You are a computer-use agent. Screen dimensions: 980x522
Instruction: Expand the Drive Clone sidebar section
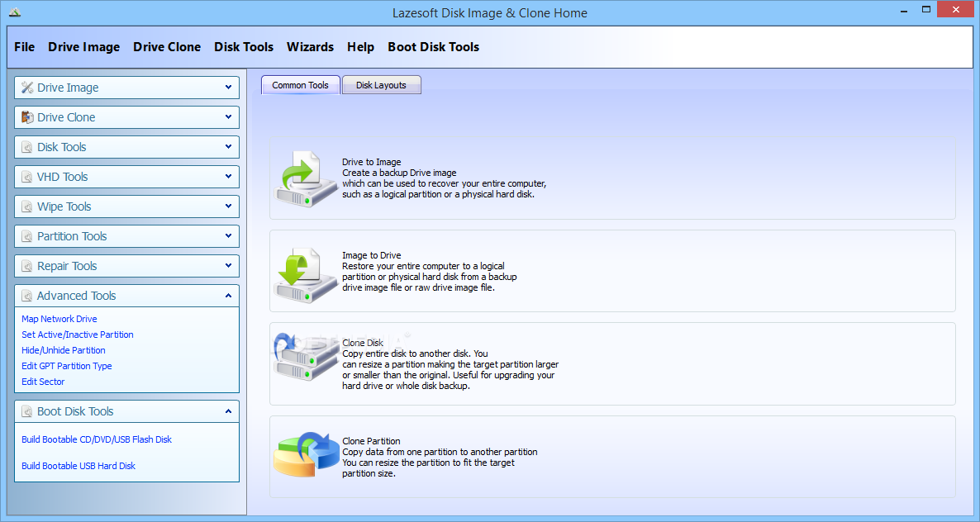coord(228,116)
